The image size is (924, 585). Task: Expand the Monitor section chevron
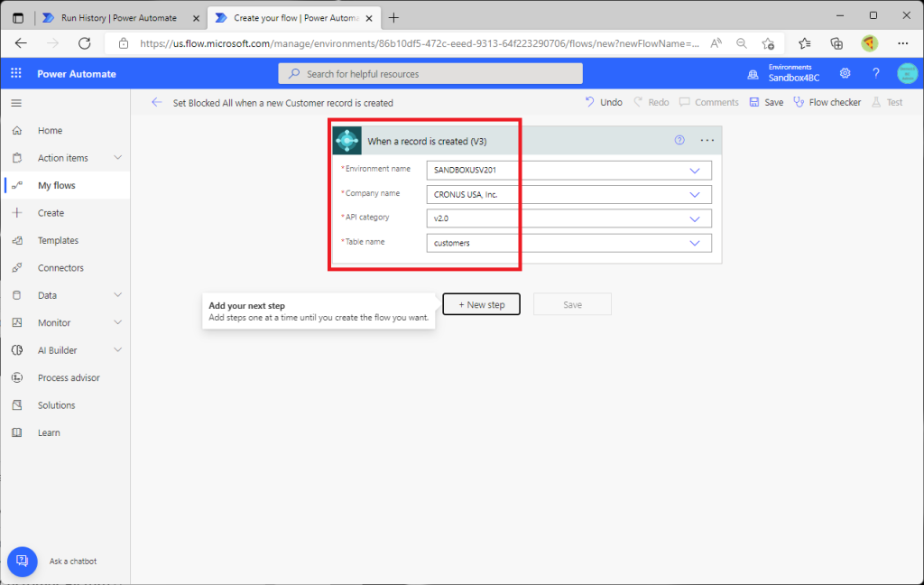(118, 322)
